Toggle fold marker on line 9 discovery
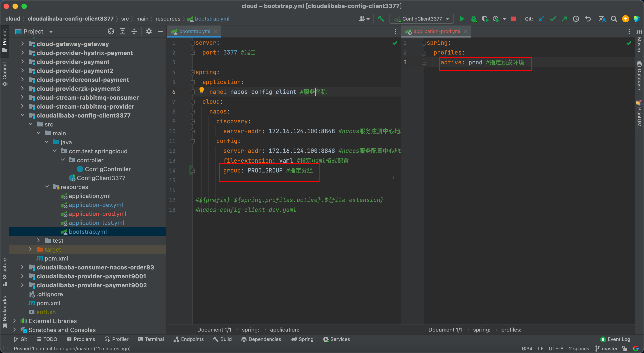 coord(193,121)
